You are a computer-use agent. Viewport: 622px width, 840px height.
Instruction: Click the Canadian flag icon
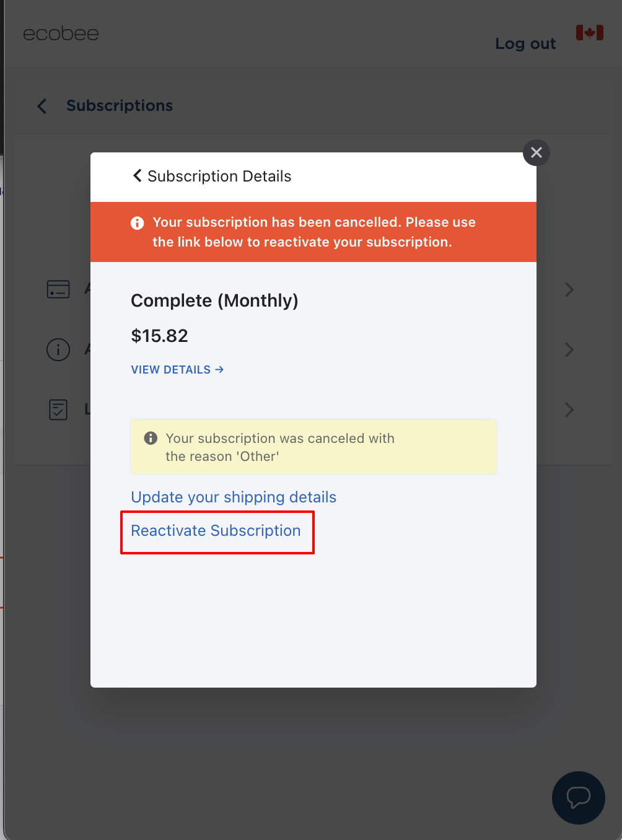coord(589,32)
